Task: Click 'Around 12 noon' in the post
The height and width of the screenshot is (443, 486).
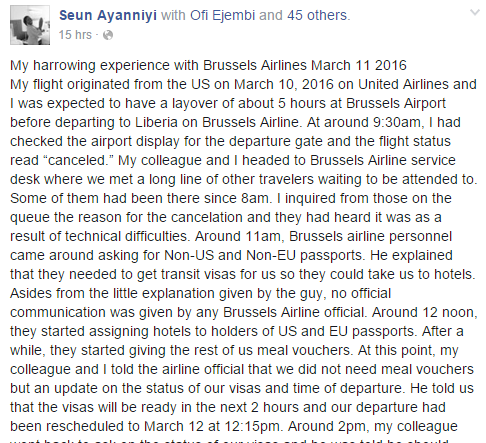Action: [x=425, y=312]
